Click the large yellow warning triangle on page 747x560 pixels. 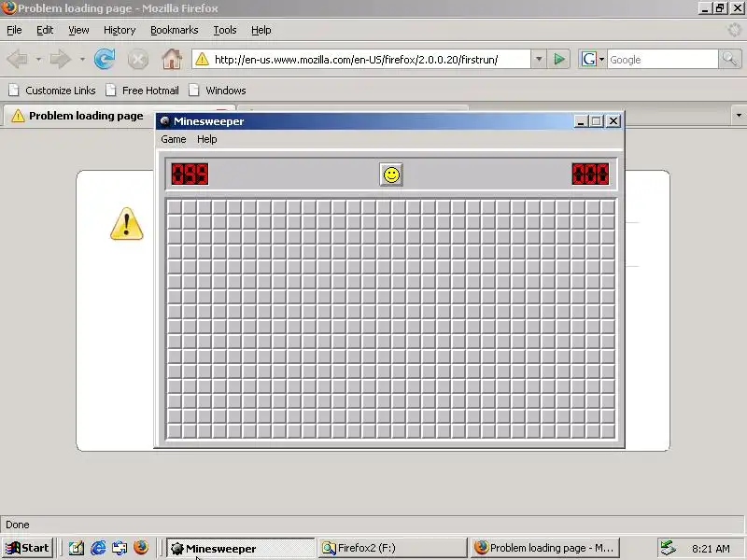(127, 224)
